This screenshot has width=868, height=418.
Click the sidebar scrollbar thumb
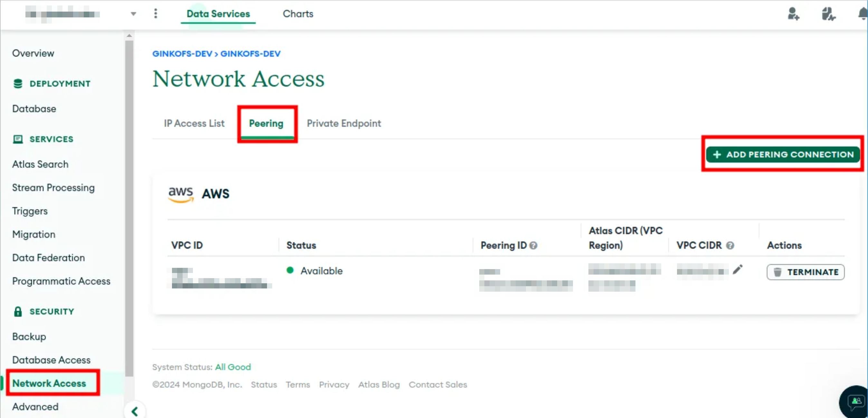point(129,208)
